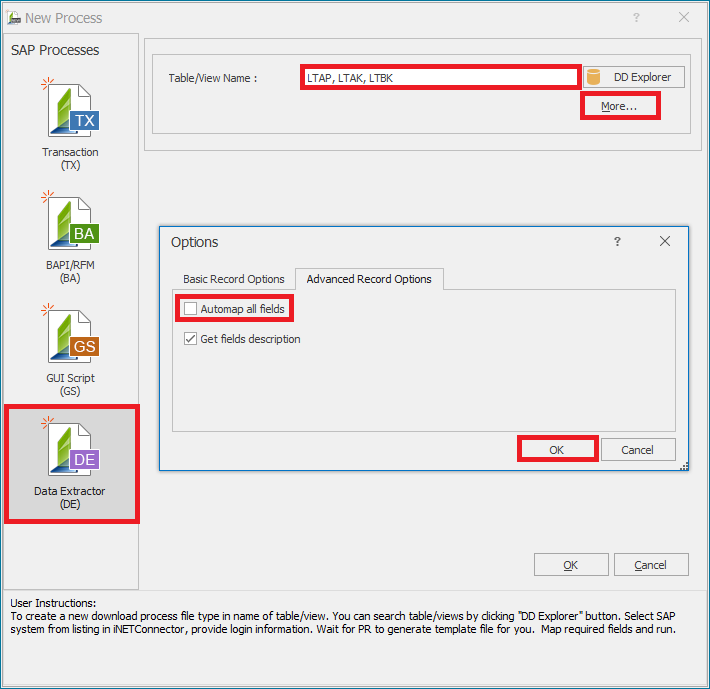The height and width of the screenshot is (689, 710).
Task: Click the New Process window help question mark
Action: click(x=636, y=18)
